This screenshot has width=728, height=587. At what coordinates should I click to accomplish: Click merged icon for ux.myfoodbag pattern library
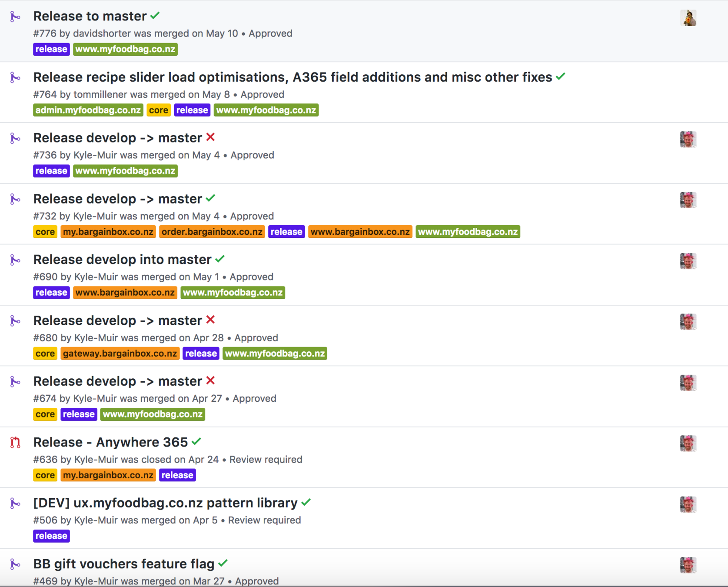(15, 504)
